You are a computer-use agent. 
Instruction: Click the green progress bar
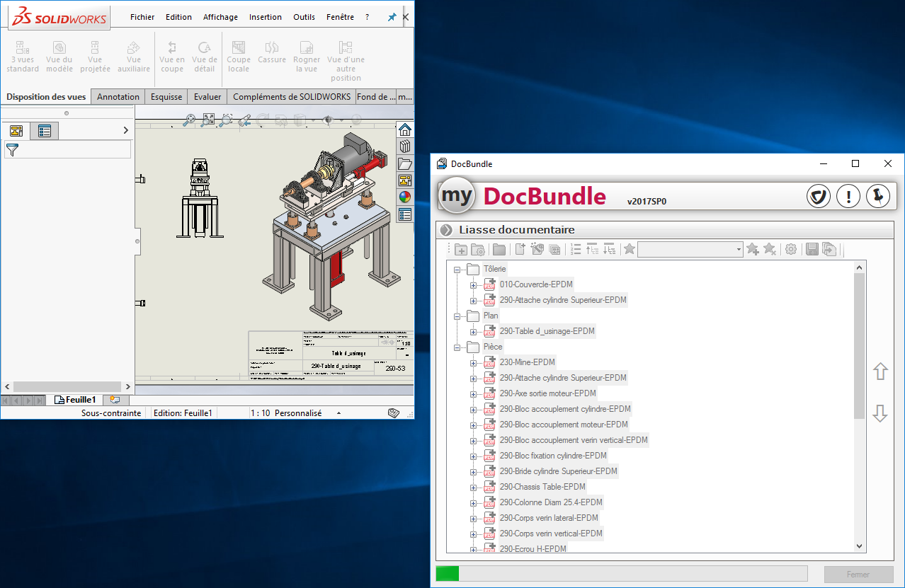(x=448, y=573)
